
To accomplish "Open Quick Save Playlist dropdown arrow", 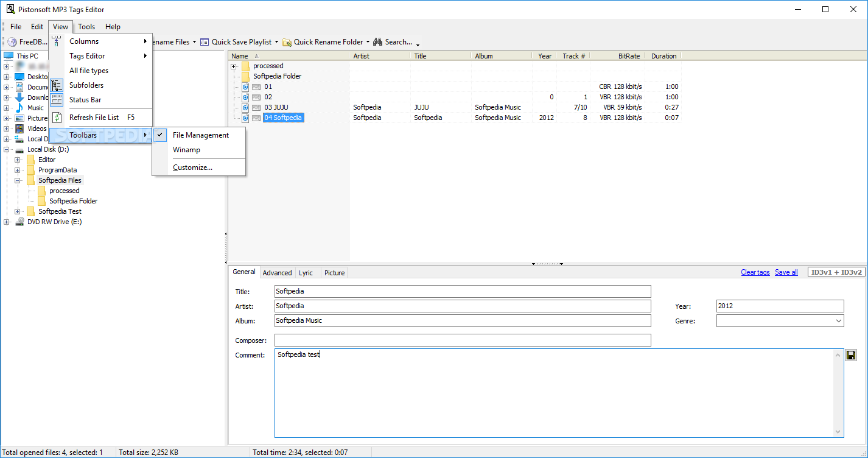I will tap(276, 42).
